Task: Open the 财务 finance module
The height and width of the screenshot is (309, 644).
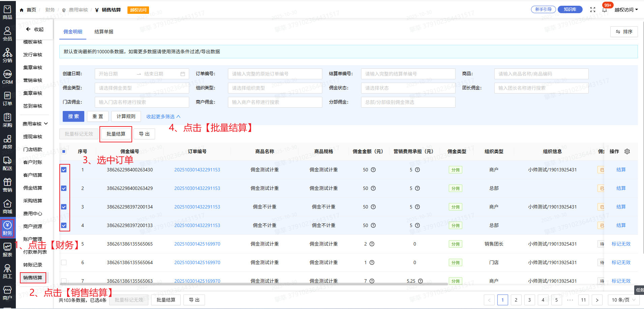Action: pos(7,228)
